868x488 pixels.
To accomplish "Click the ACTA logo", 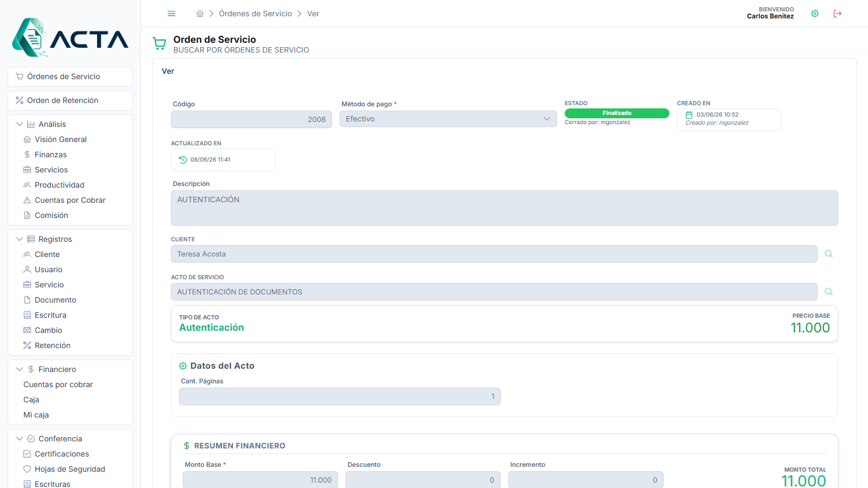I will [71, 37].
